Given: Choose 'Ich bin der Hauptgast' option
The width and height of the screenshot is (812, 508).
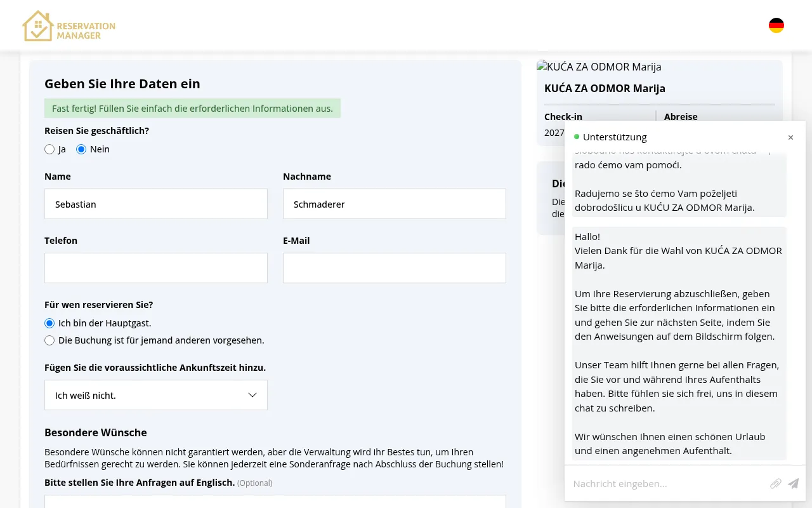Looking at the screenshot, I should 49,323.
